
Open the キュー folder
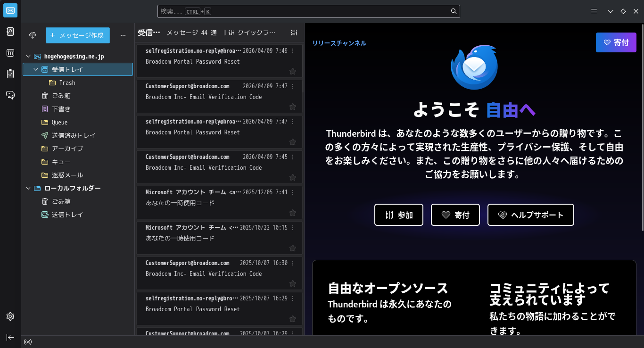78,162
